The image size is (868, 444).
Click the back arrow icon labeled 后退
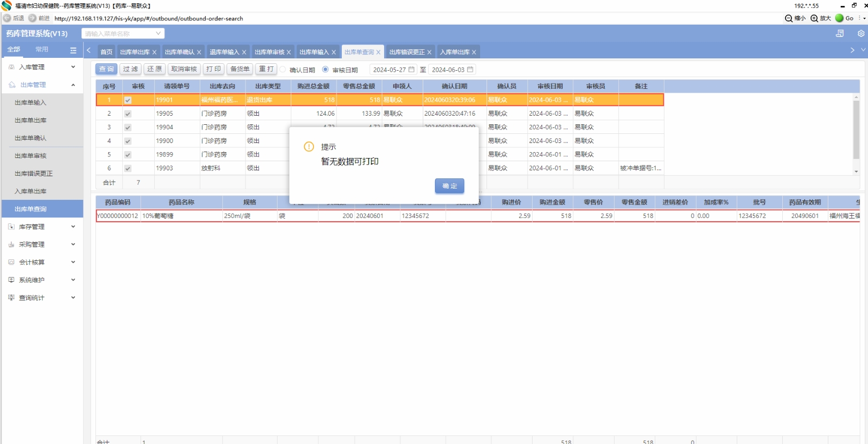pyautogui.click(x=7, y=18)
